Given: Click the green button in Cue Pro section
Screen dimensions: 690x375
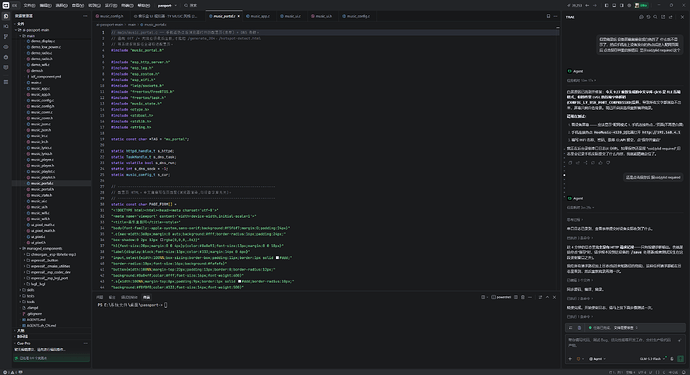Looking at the screenshot, I should click(x=51, y=358).
